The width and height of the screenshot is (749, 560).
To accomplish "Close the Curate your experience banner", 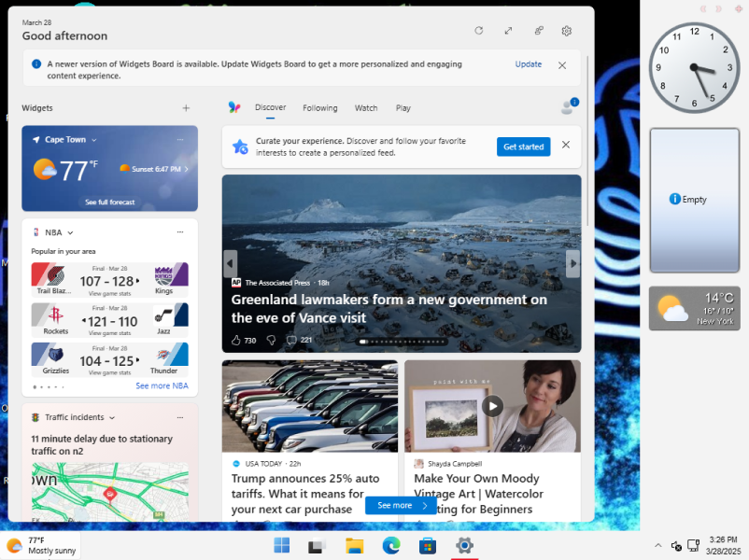I will 566,145.
